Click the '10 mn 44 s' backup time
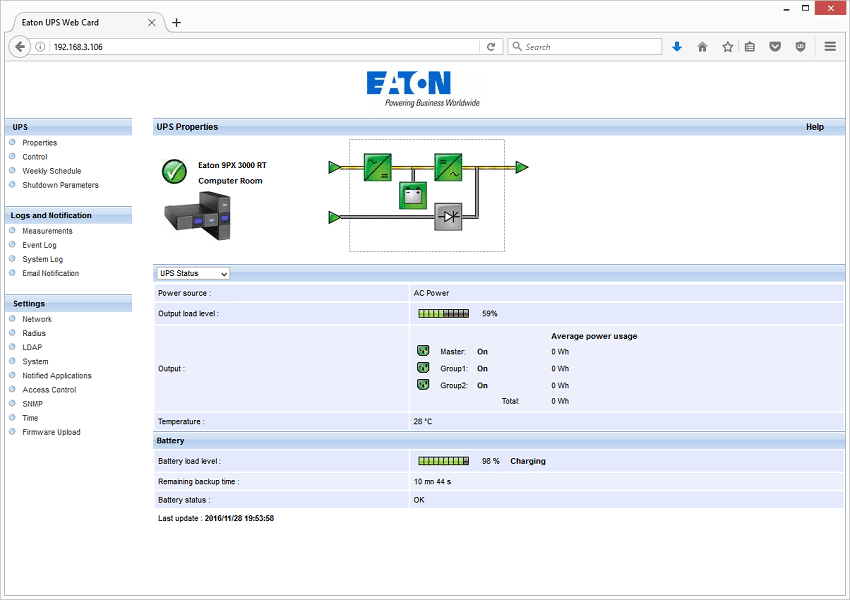Screen dimensions: 850x600 click(x=432, y=481)
